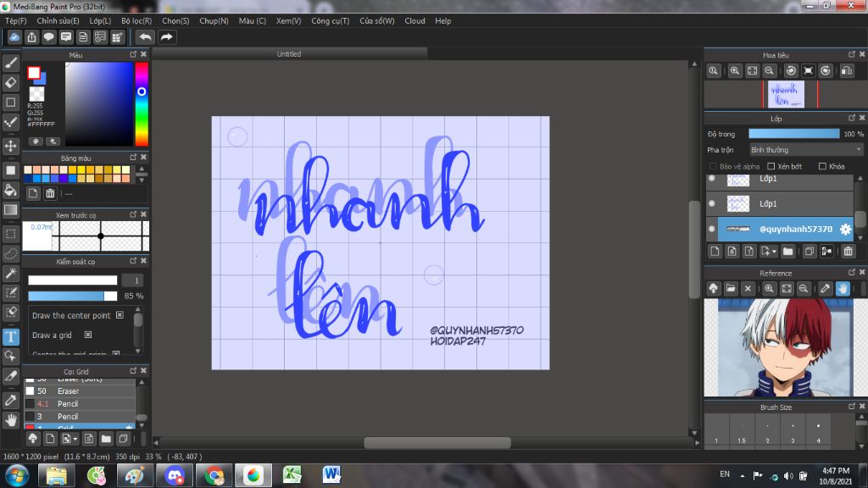Choose brush size 4 in Brush Size panel
The height and width of the screenshot is (488, 868).
click(x=818, y=431)
